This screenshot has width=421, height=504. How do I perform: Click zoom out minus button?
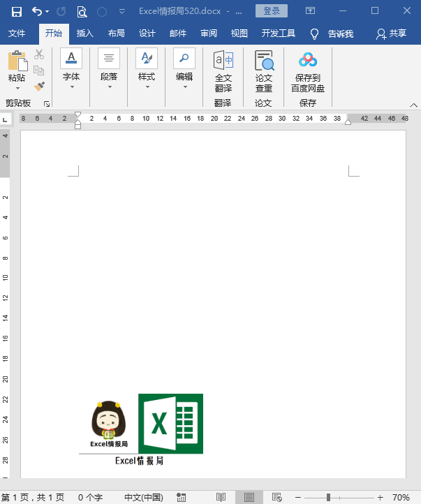298,498
